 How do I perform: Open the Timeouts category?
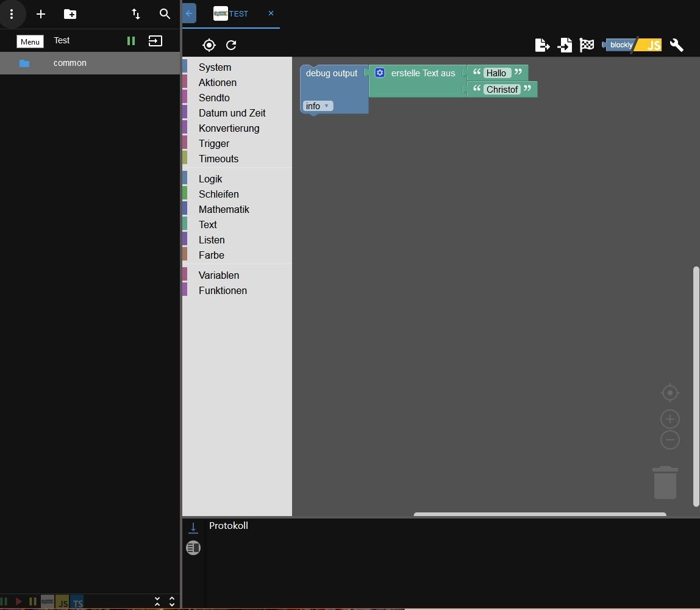click(x=237, y=159)
